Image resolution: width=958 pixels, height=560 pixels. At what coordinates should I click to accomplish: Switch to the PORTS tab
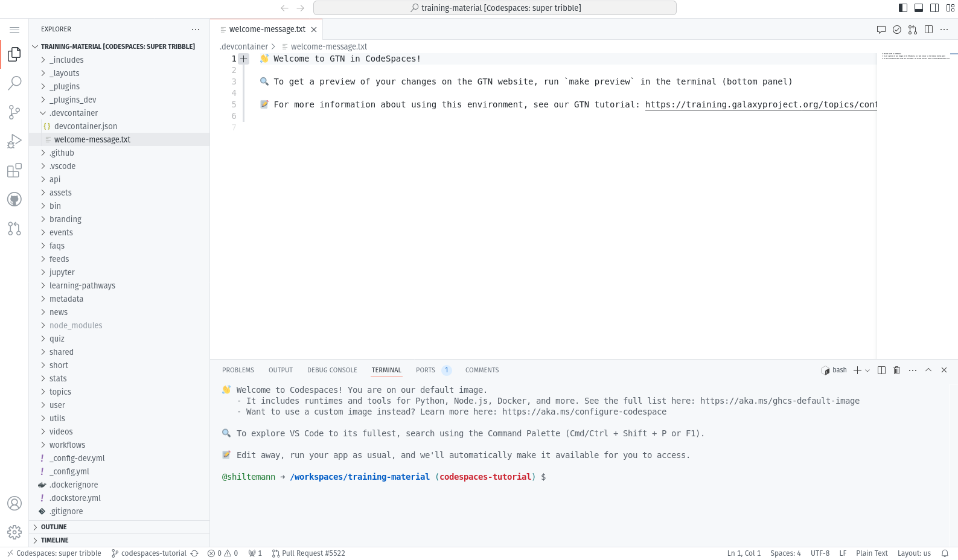coord(426,370)
